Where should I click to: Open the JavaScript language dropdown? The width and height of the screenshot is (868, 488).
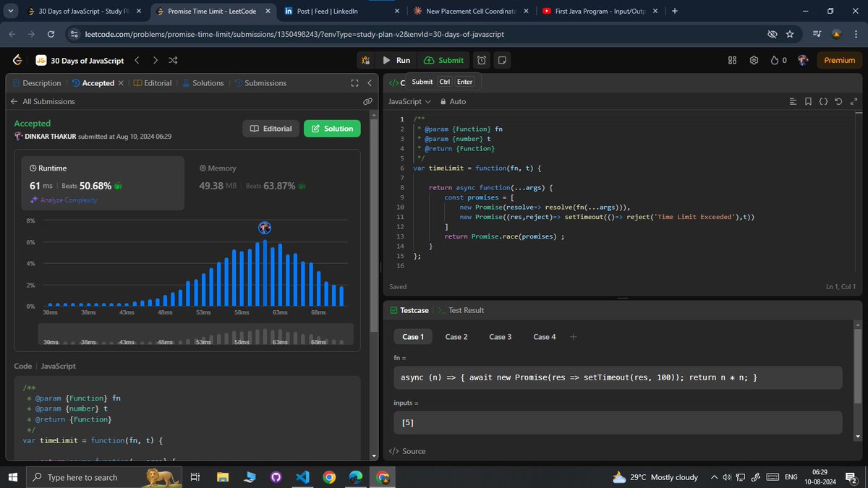(409, 101)
